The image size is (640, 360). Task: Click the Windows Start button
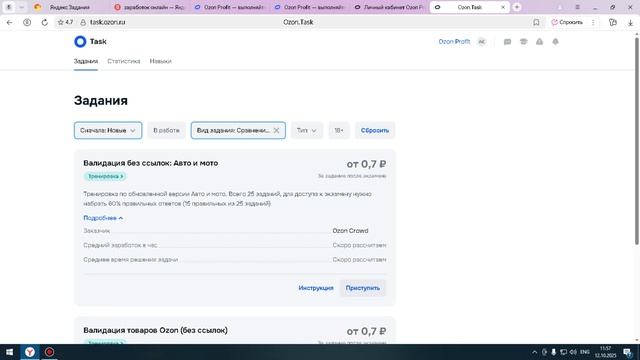(9, 352)
